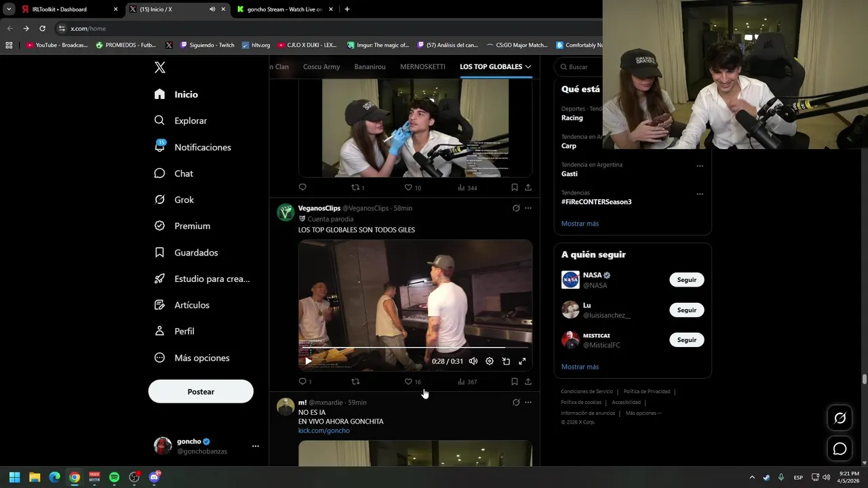Share the VeganosClips post
868x488 pixels.
click(x=528, y=382)
